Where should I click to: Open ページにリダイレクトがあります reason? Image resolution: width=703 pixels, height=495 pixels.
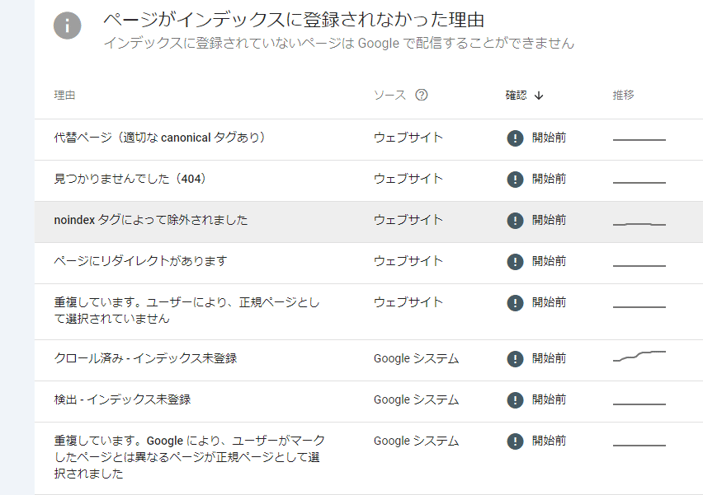[141, 261]
